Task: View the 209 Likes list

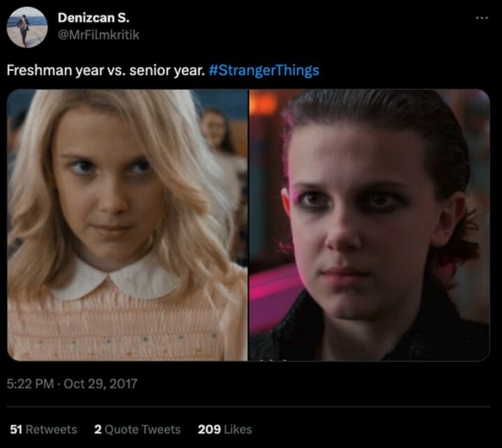Action: click(225, 429)
